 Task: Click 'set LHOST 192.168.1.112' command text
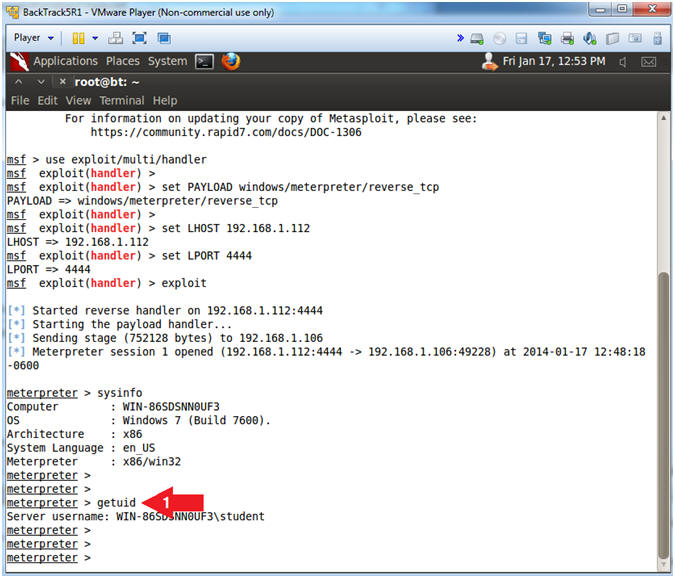(236, 228)
